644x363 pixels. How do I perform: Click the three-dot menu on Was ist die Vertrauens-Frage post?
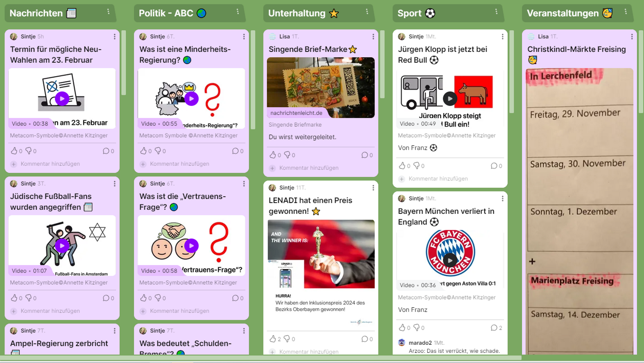[244, 184]
